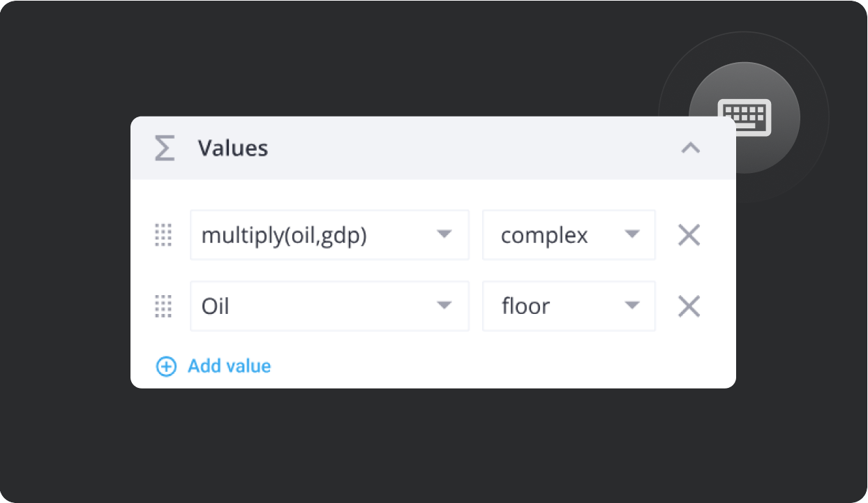The height and width of the screenshot is (503, 868).
Task: Click the plus circle icon near Add value
Action: 166,366
